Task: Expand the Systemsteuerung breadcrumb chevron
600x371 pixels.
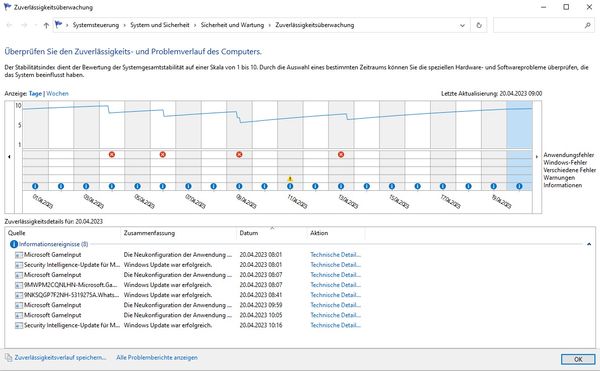Action: [x=124, y=25]
